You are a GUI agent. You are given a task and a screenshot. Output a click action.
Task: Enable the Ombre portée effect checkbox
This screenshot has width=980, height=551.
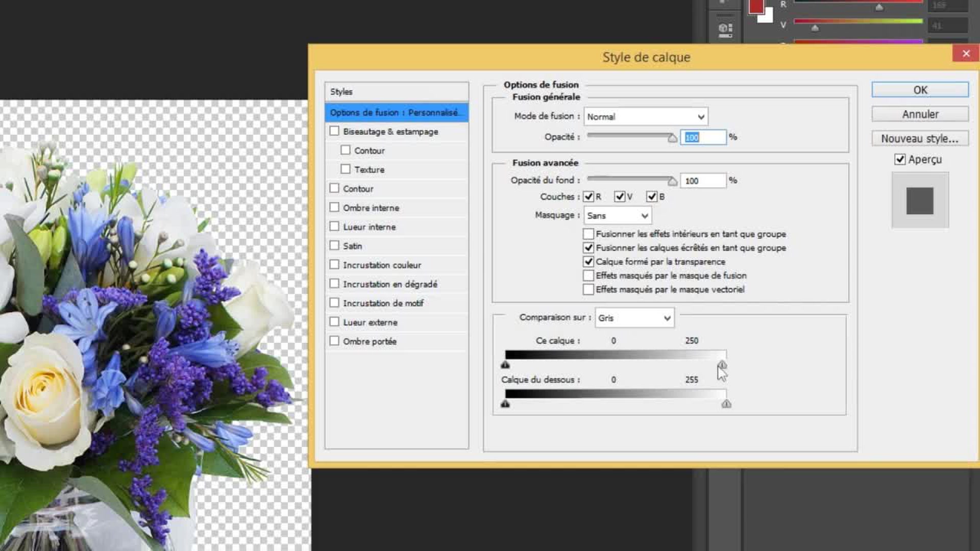point(334,341)
